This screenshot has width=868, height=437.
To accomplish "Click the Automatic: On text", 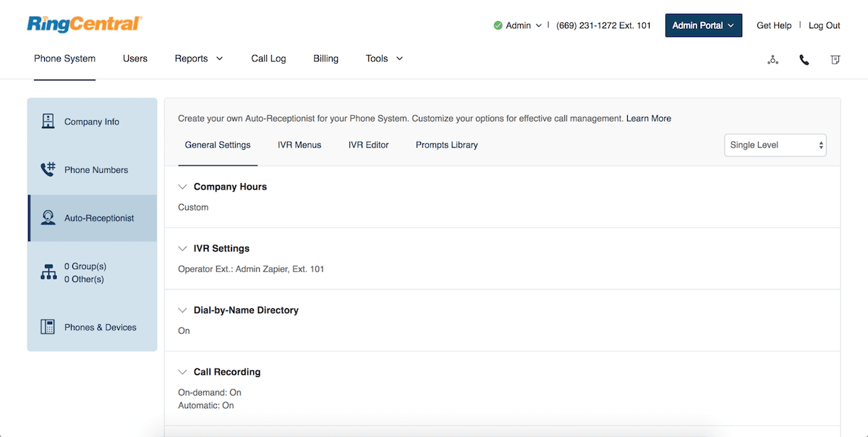I will [x=206, y=405].
